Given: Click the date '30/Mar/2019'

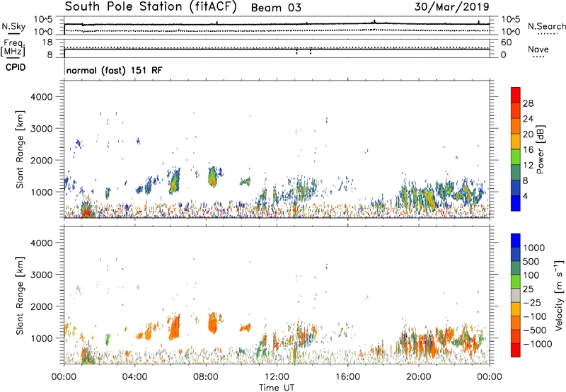Looking at the screenshot, I should (x=451, y=6).
